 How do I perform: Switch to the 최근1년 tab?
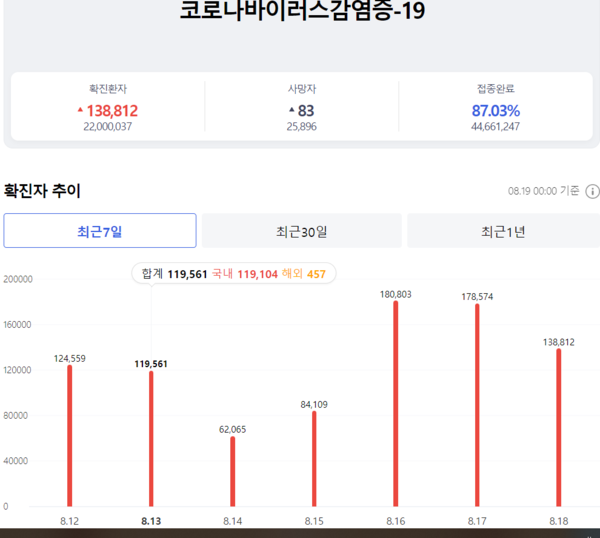(503, 231)
